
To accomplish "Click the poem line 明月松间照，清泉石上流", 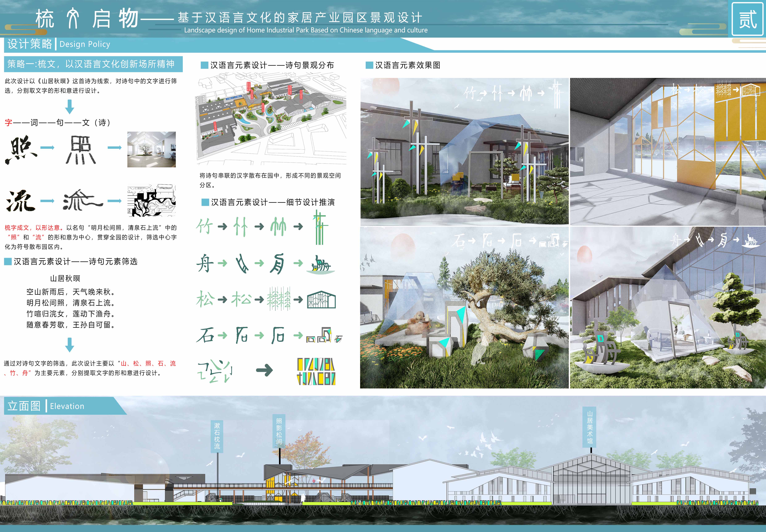I will pyautogui.click(x=71, y=303).
